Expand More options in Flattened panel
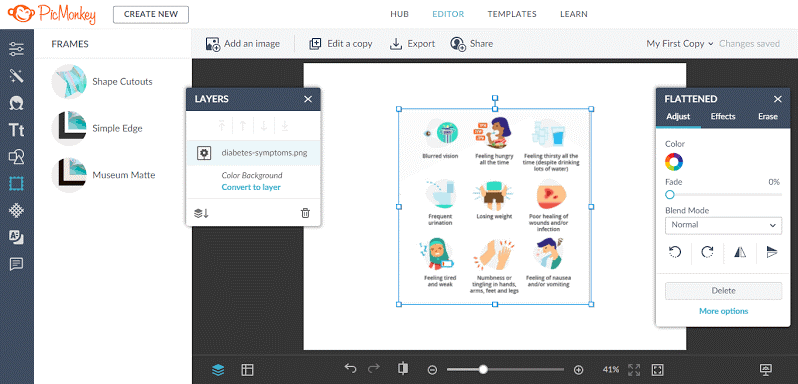Image resolution: width=798 pixels, height=384 pixels. pyautogui.click(x=723, y=311)
